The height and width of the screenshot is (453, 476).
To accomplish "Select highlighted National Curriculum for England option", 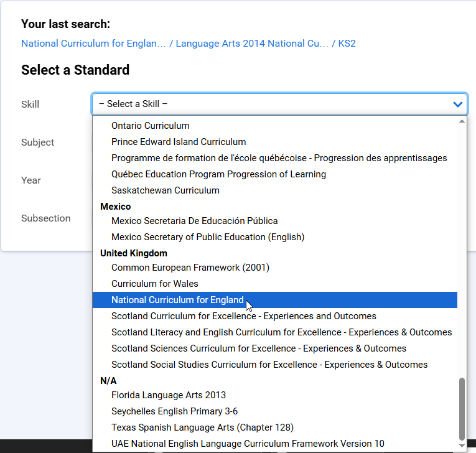I will (x=275, y=300).
